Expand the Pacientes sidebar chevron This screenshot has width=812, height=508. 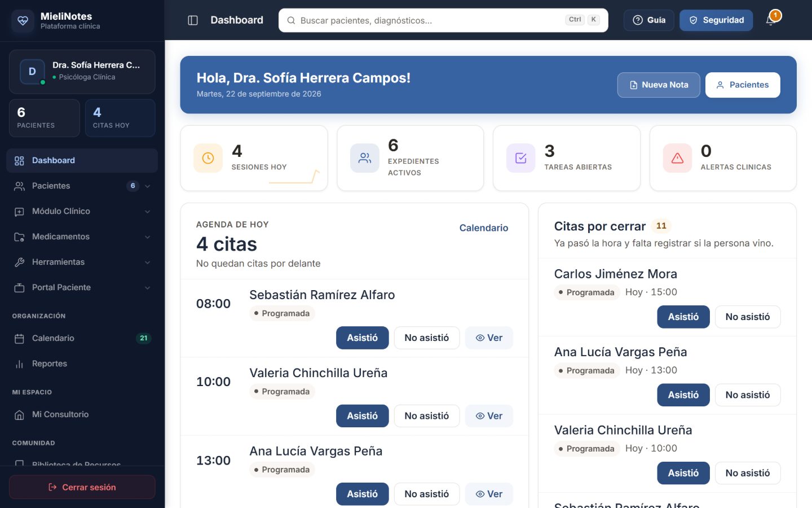tap(148, 186)
